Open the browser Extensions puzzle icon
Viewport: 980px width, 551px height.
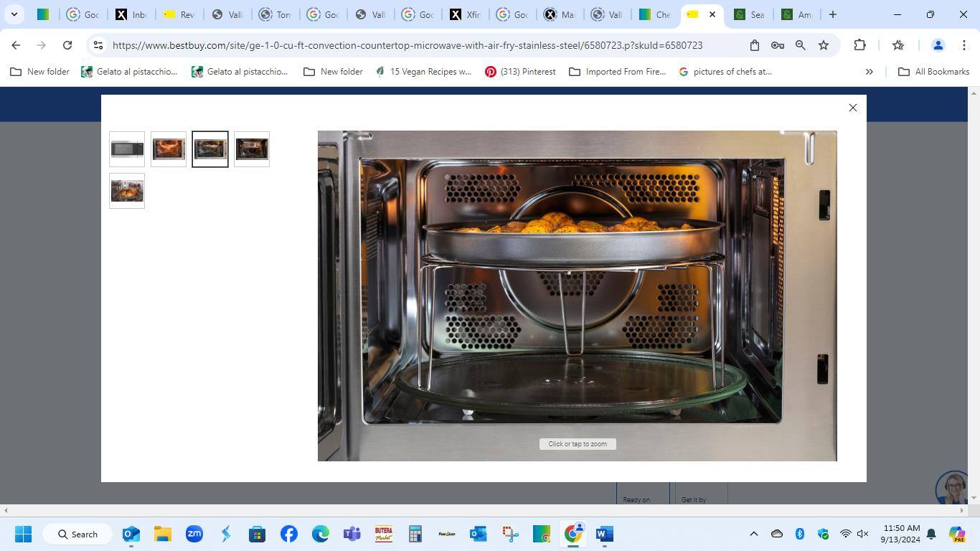[x=859, y=45]
